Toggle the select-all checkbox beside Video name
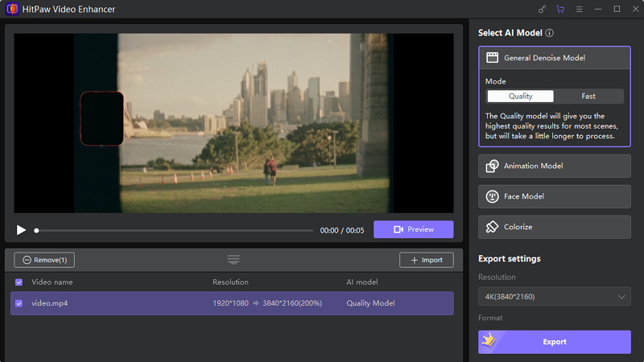The height and width of the screenshot is (362, 644). [x=19, y=282]
